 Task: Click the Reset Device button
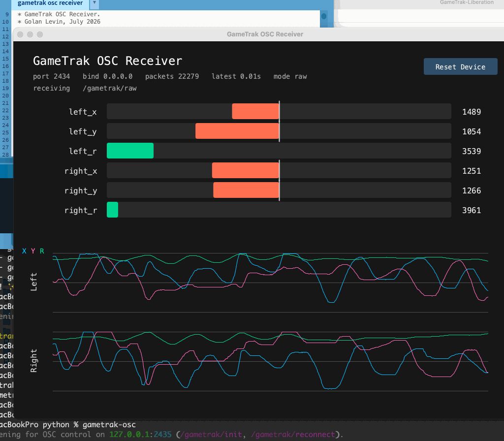click(x=460, y=66)
